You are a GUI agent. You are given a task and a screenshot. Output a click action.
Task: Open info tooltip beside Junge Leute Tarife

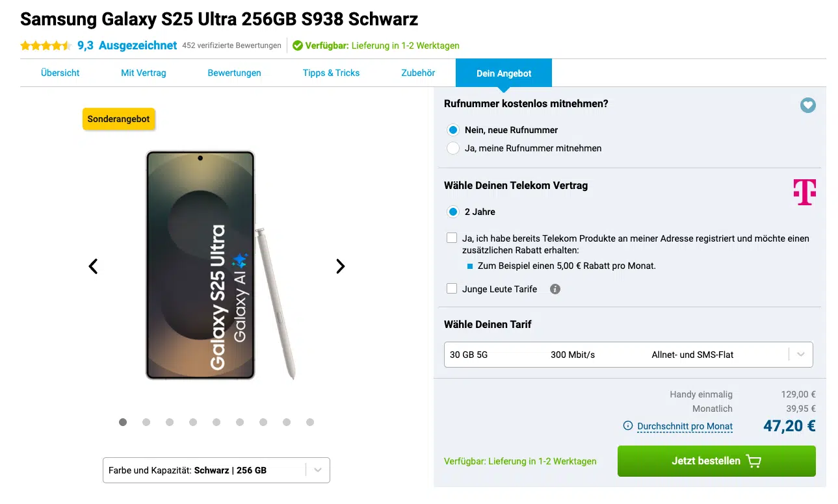click(x=555, y=288)
